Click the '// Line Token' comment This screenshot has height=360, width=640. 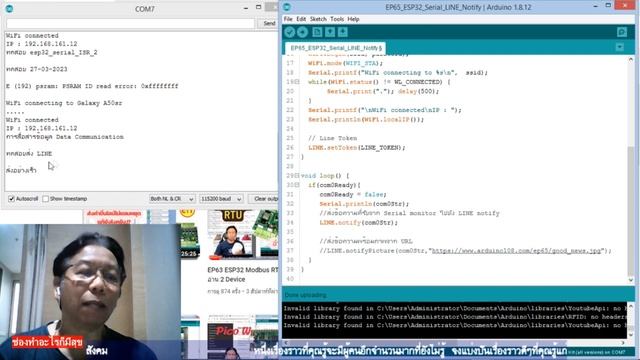[x=332, y=138]
